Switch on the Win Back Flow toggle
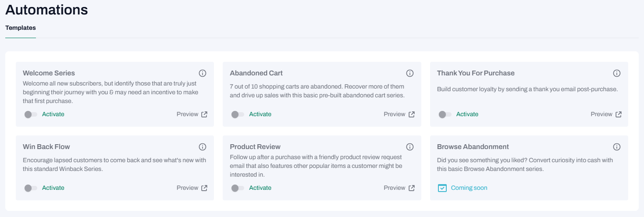The image size is (644, 217). pyautogui.click(x=31, y=188)
